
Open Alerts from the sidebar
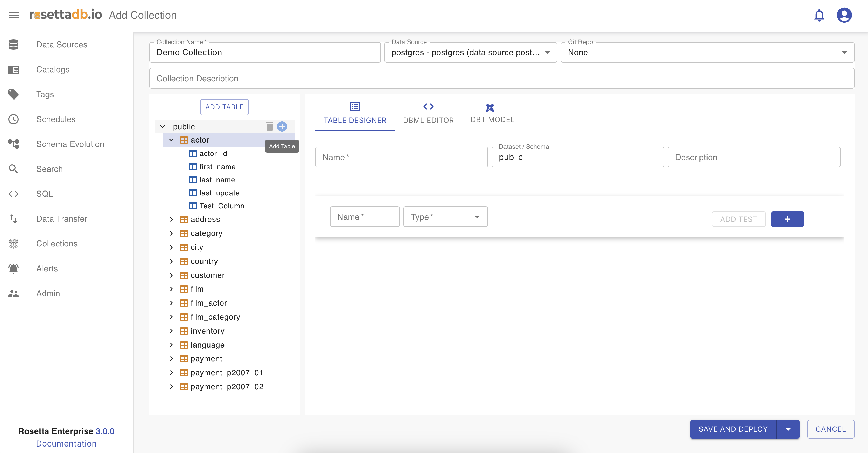pos(47,268)
